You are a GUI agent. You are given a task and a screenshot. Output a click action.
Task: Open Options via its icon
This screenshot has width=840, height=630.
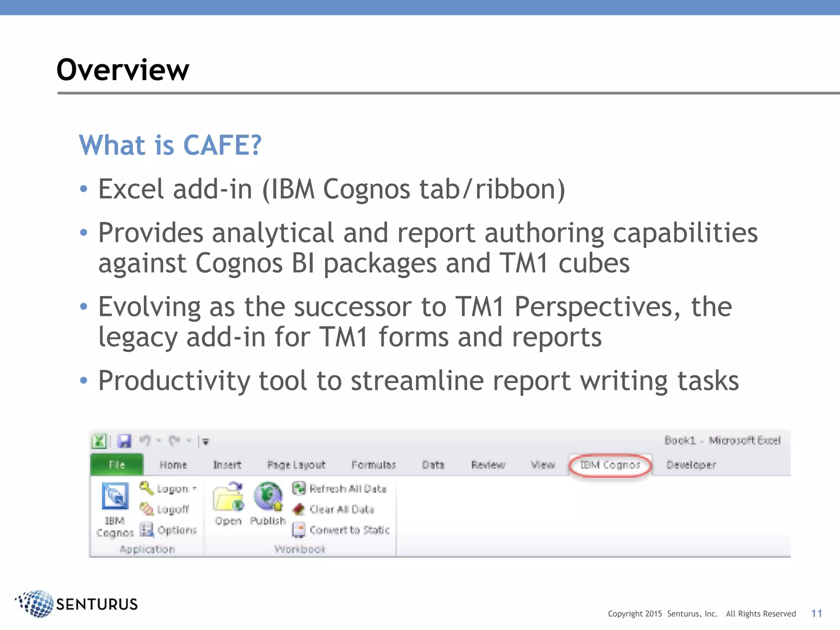(x=146, y=530)
